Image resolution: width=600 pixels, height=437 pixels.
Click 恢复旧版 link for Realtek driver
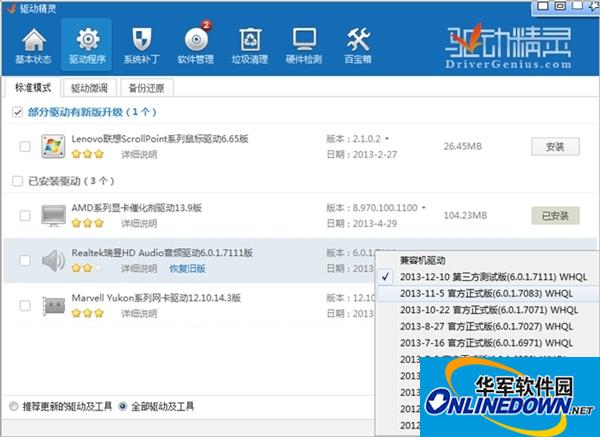(187, 268)
